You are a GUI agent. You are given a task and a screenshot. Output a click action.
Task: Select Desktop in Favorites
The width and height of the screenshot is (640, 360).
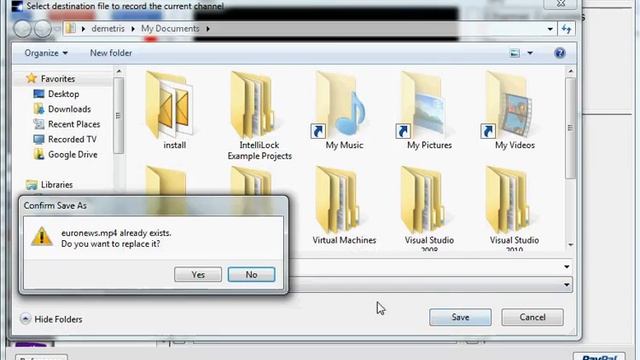coord(63,94)
